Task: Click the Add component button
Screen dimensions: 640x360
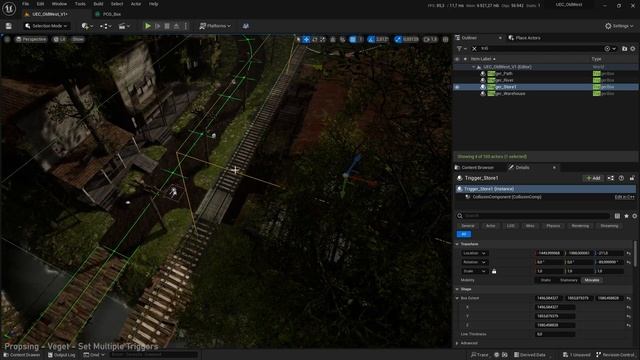Action: pyautogui.click(x=593, y=178)
